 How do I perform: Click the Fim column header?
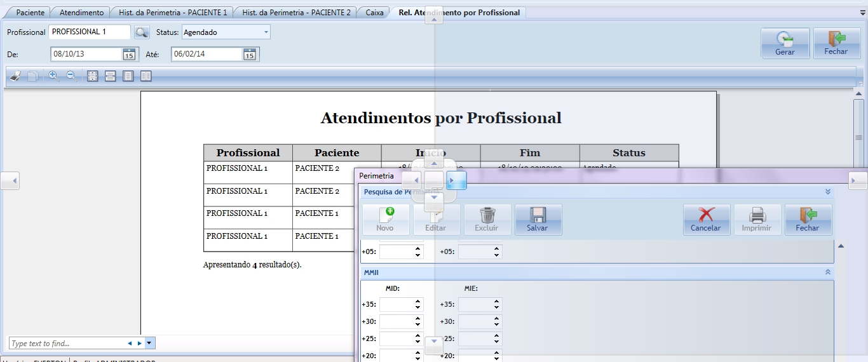coord(530,152)
